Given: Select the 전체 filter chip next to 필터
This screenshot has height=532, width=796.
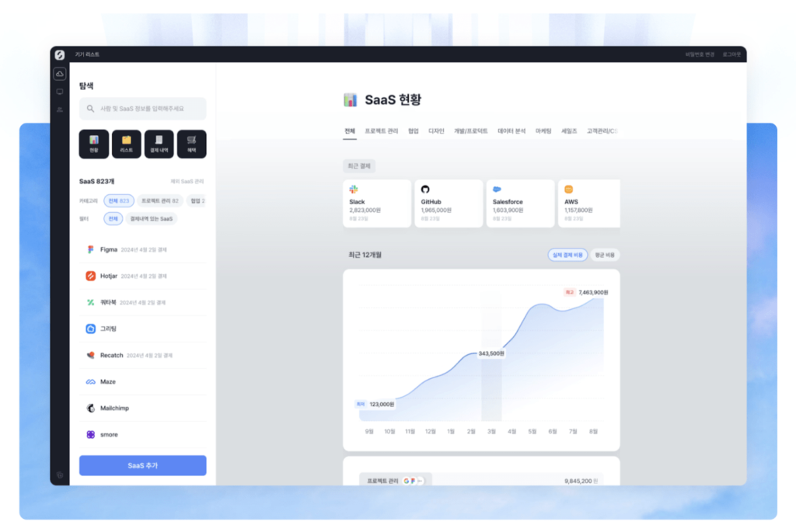Looking at the screenshot, I should 113,218.
